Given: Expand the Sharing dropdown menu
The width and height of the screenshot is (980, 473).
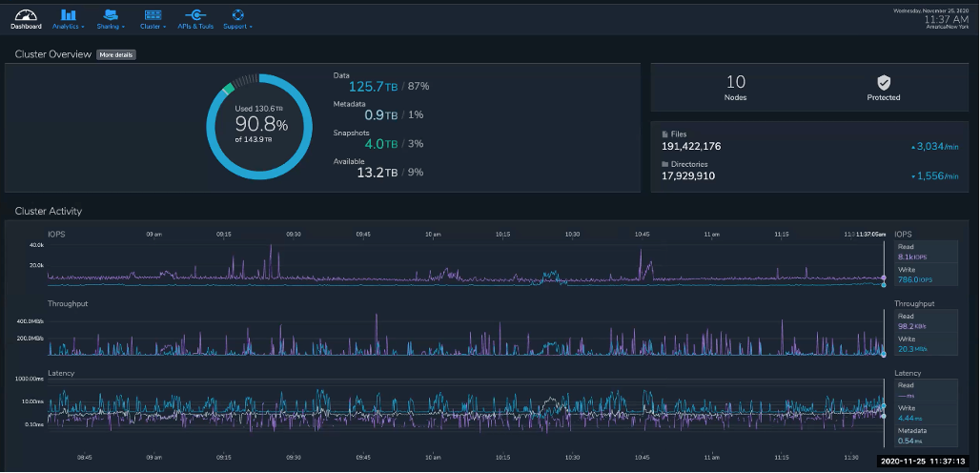Looking at the screenshot, I should pyautogui.click(x=112, y=27).
